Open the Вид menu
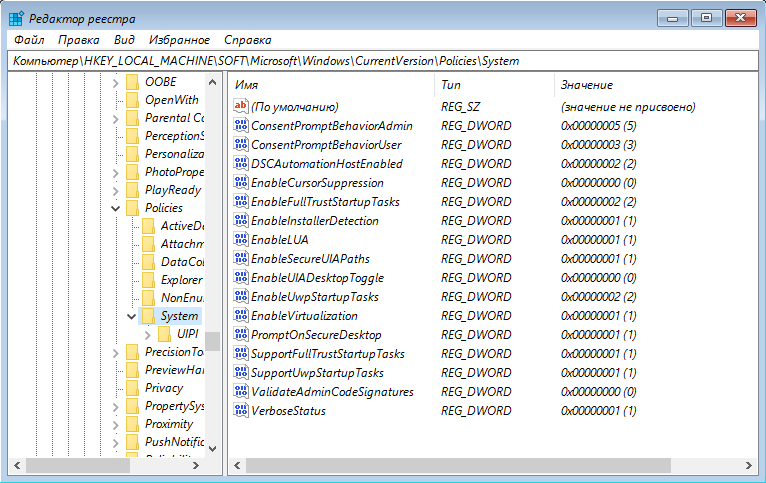The height and width of the screenshot is (483, 766). coord(124,40)
